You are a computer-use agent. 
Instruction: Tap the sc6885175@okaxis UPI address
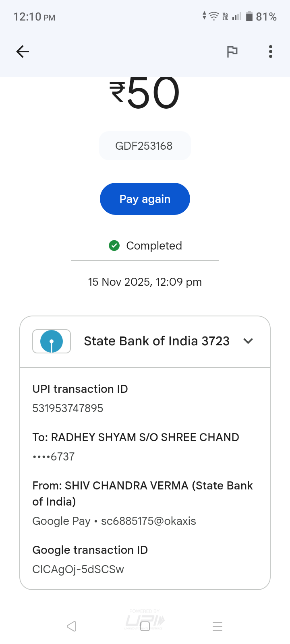149,521
